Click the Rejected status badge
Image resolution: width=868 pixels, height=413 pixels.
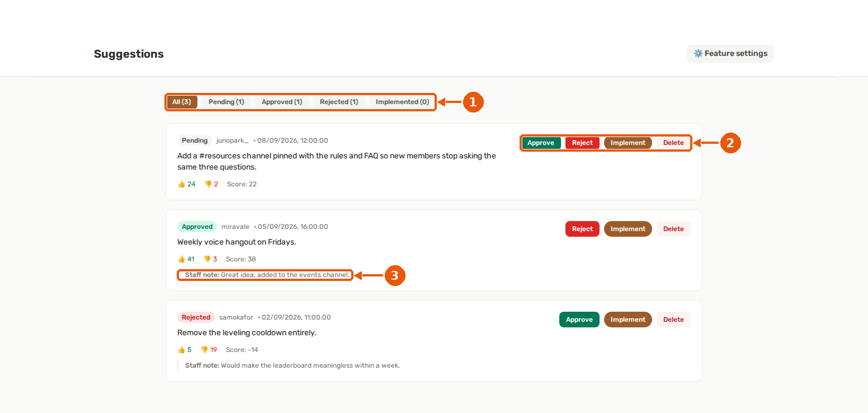[196, 317]
